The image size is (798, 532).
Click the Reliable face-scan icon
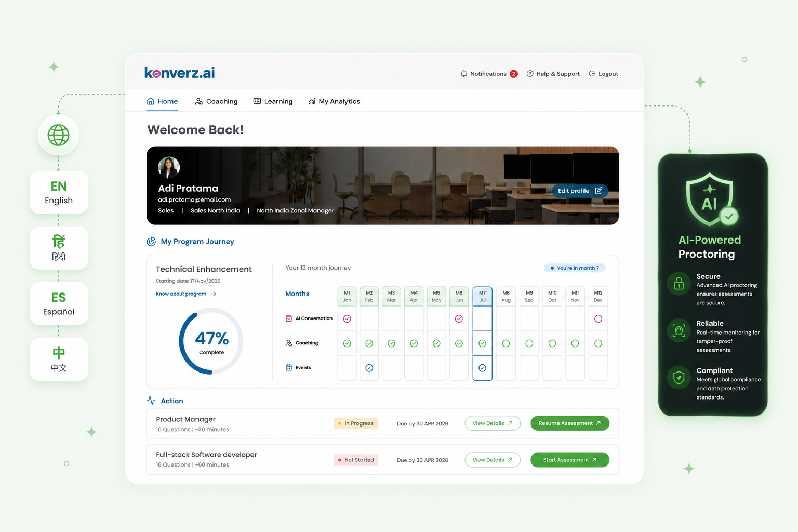tap(679, 330)
